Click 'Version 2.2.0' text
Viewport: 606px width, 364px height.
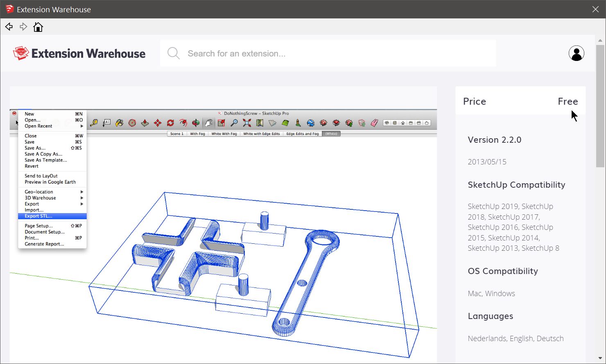click(495, 140)
